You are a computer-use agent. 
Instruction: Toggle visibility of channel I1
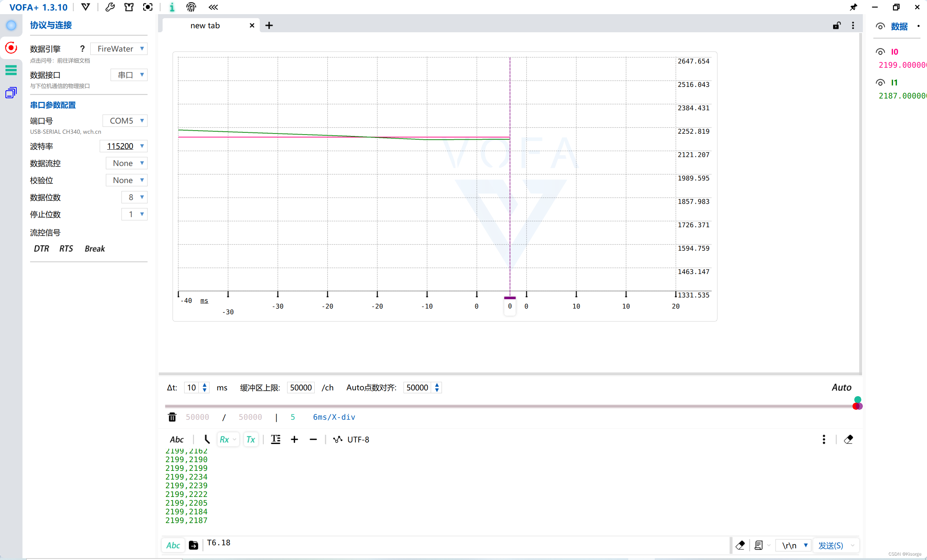click(x=880, y=83)
